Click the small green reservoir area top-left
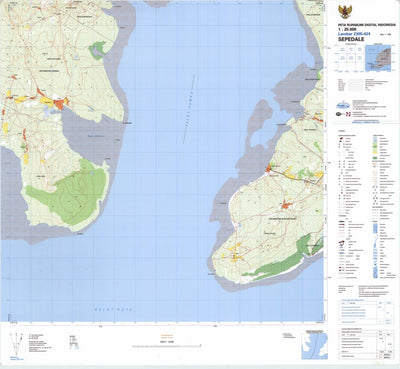Image resolution: width=400 pixels, height=369 pixels. [x=97, y=50]
